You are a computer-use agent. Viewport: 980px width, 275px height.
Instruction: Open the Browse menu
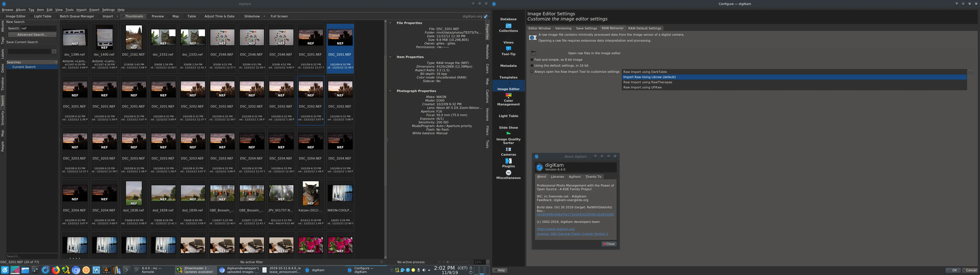click(7, 10)
